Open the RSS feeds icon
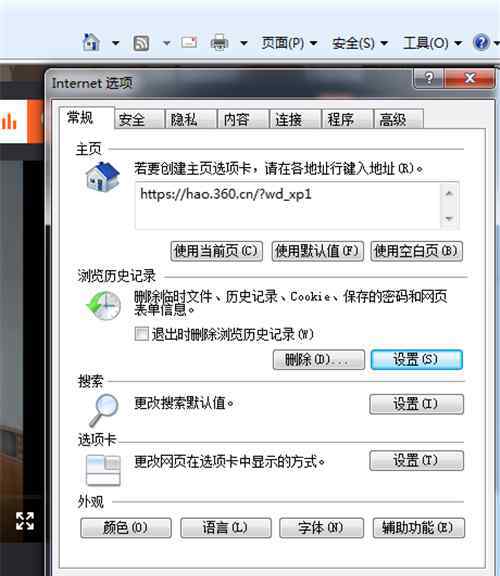Viewport: 500px width, 576px height. 141,43
